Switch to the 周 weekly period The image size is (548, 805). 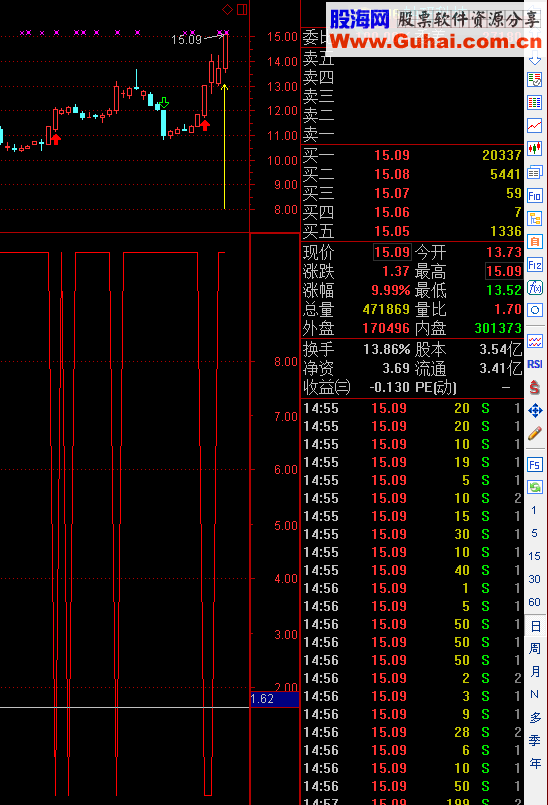[535, 648]
